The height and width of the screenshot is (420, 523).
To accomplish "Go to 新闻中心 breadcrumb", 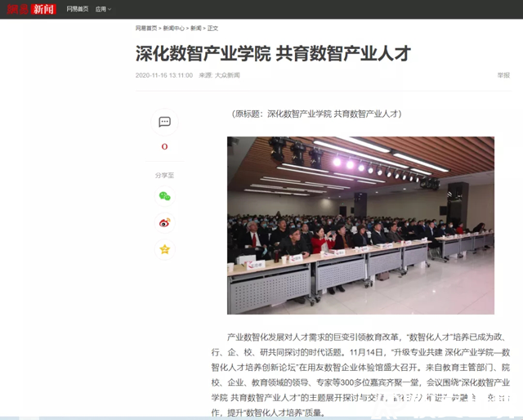I will point(173,28).
